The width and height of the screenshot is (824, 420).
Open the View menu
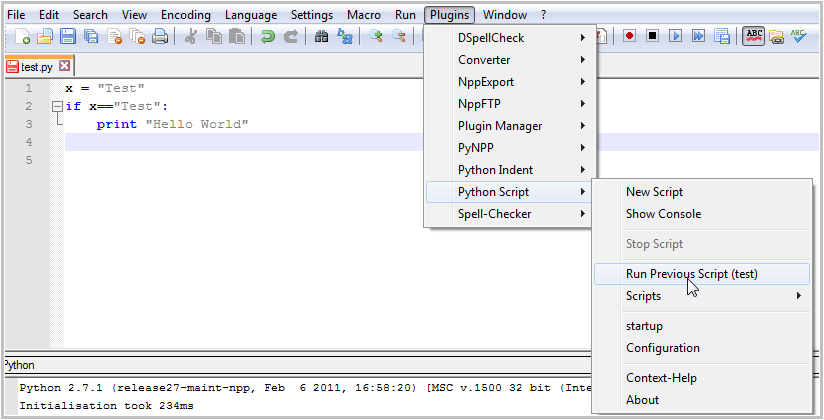pyautogui.click(x=135, y=15)
